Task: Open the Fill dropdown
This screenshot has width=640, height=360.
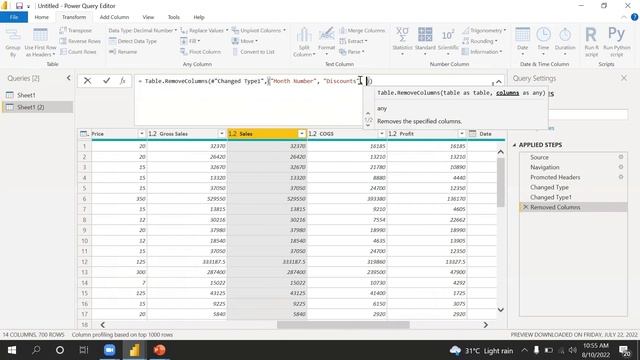Action: (190, 41)
